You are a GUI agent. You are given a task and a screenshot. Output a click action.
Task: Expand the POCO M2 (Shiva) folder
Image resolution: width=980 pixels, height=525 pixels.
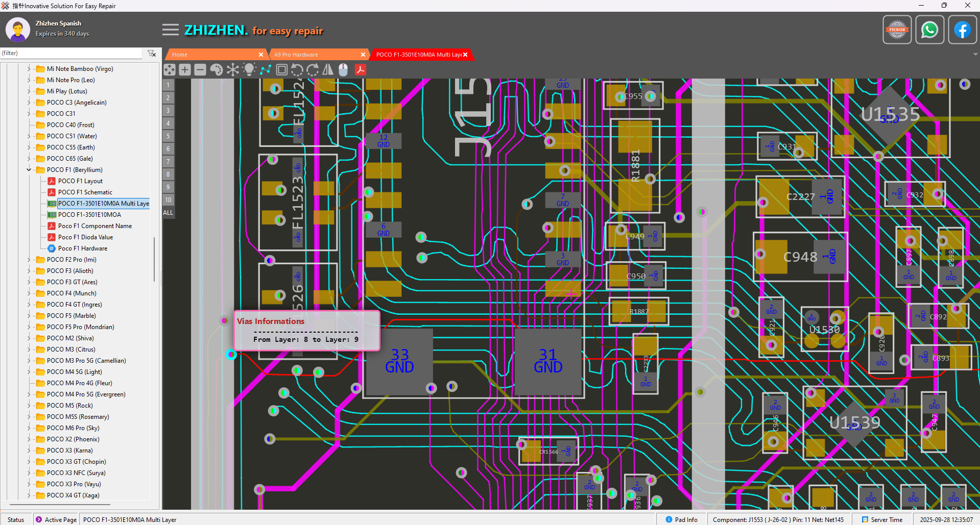coord(29,338)
